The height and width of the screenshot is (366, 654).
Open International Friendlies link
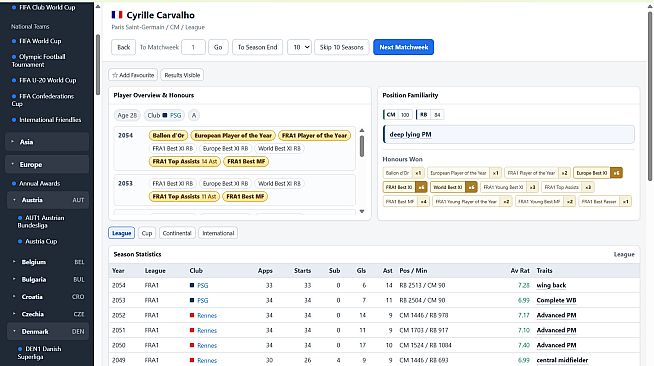pos(50,120)
